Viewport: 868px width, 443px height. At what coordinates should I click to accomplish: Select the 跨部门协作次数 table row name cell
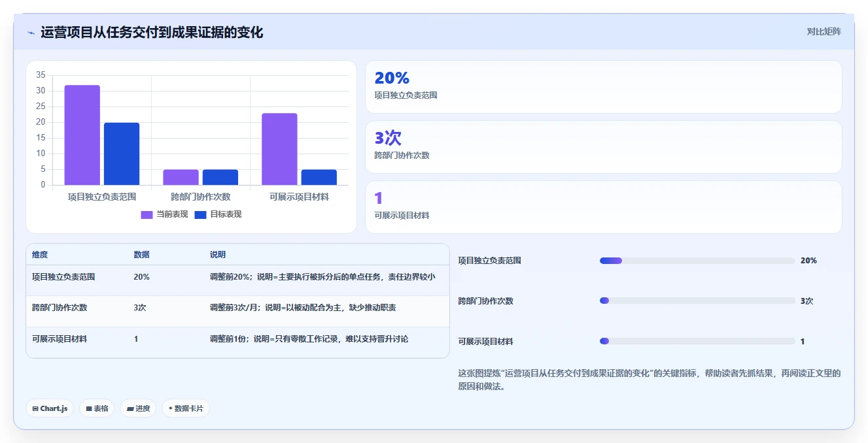60,308
